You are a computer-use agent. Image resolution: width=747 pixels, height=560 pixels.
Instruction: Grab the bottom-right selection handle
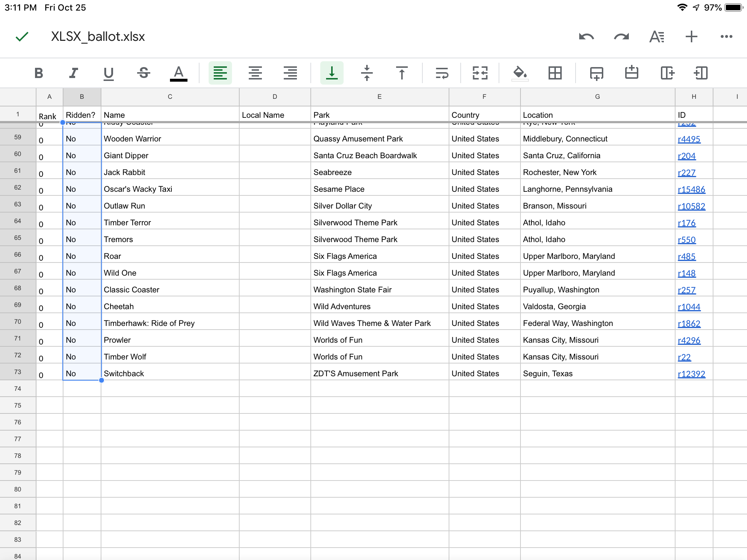coord(101,380)
